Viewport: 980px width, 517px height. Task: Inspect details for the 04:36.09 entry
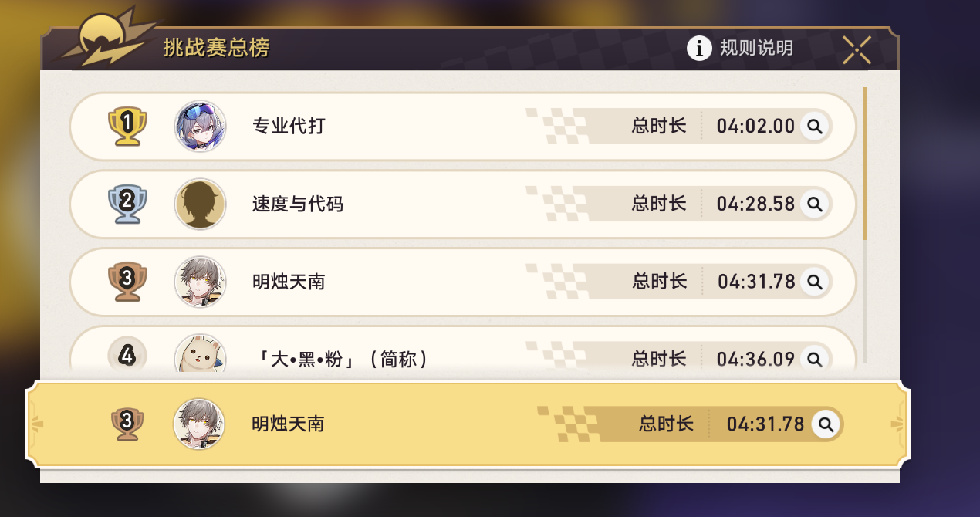pyautogui.click(x=814, y=359)
